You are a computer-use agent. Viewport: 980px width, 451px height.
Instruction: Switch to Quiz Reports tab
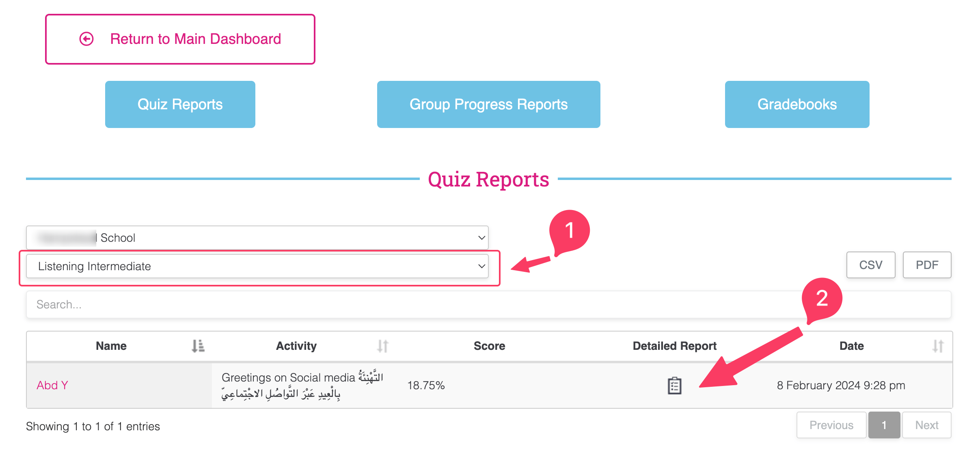click(x=180, y=104)
